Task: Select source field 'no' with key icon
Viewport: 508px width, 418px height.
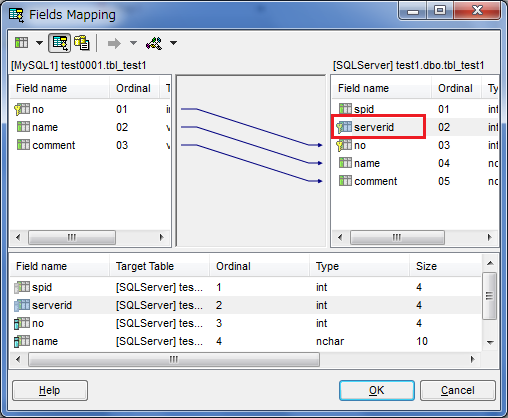Action: (x=29, y=109)
